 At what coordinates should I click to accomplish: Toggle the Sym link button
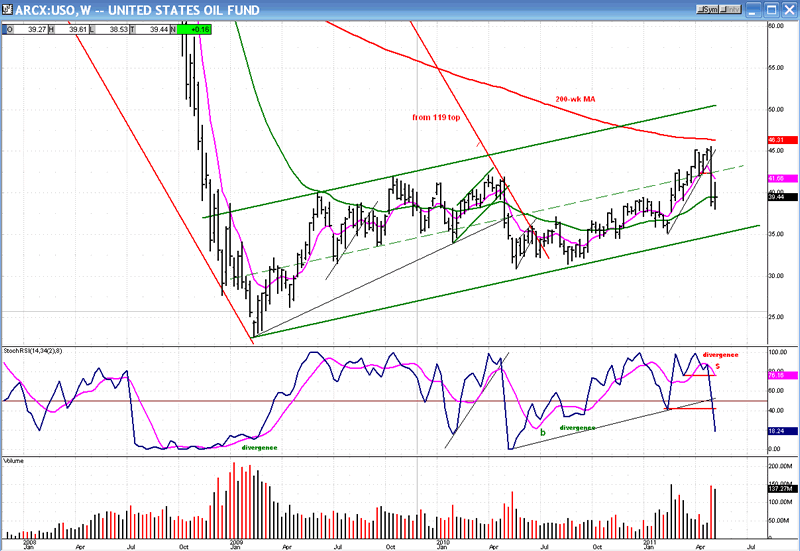coord(708,10)
